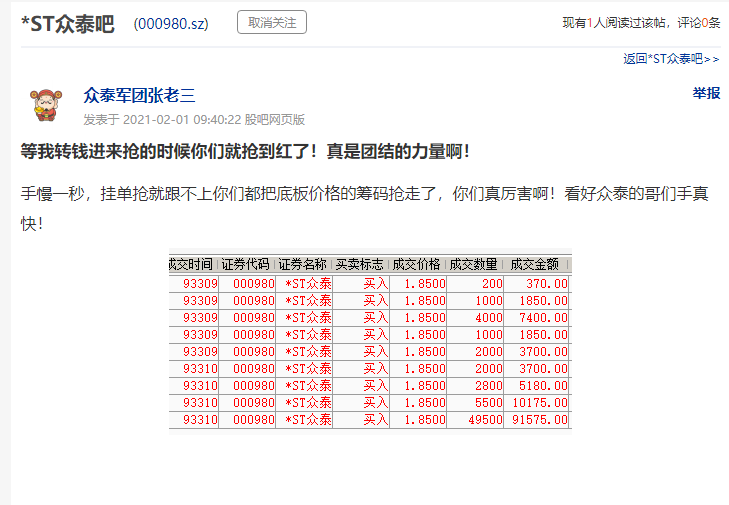
Task: Click the amount cell 10175.00
Action: pyautogui.click(x=537, y=403)
